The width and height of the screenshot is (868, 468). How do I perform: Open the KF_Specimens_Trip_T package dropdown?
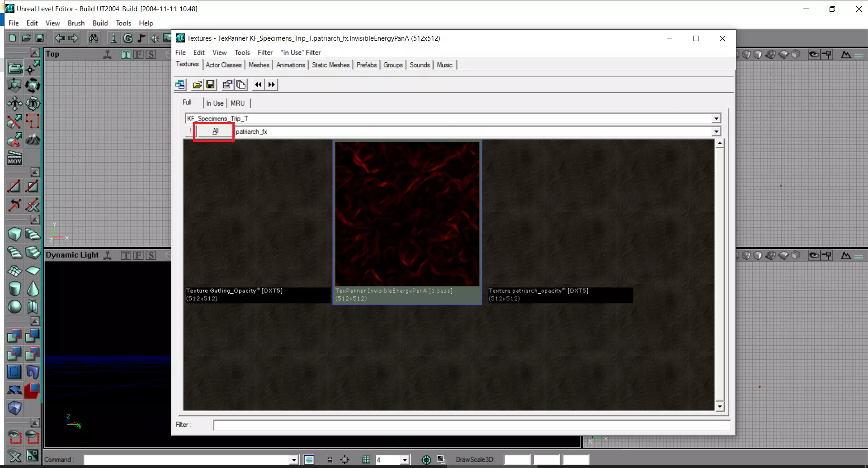(716, 118)
